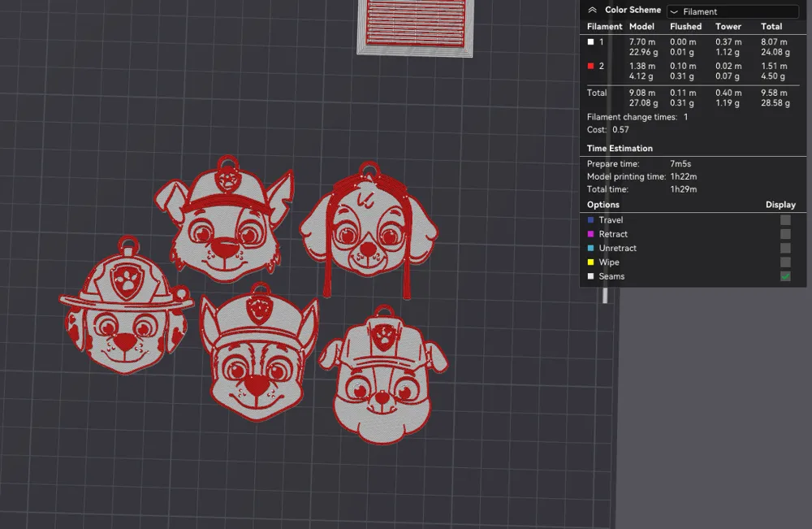The height and width of the screenshot is (529, 812).
Task: Collapse the Color Scheme panel chevron
Action: point(593,10)
